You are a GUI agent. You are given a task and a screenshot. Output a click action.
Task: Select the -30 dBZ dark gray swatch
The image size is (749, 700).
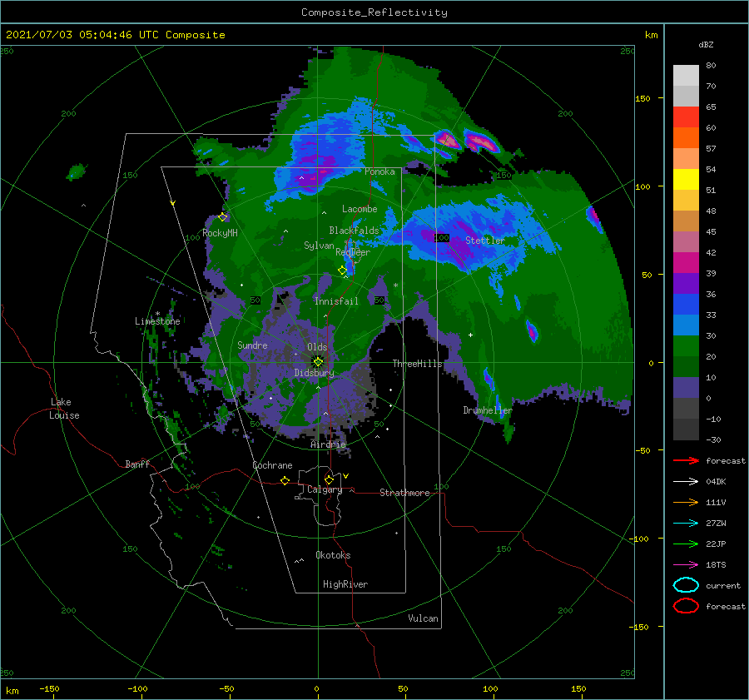point(686,429)
